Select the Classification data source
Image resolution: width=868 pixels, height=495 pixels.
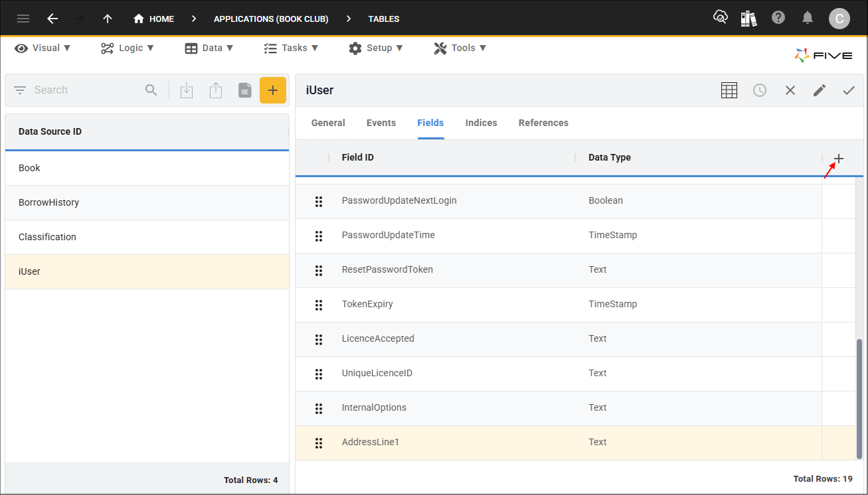click(x=147, y=238)
